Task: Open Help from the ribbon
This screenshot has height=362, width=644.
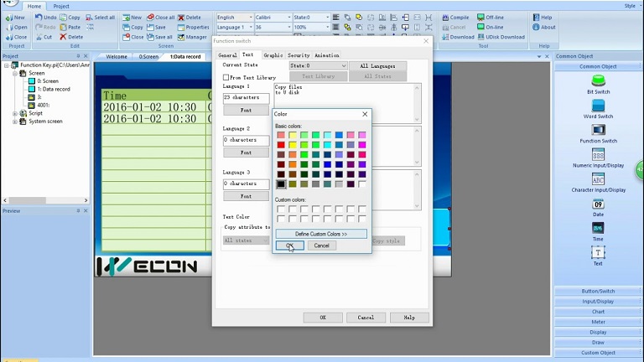Action: pos(536,17)
